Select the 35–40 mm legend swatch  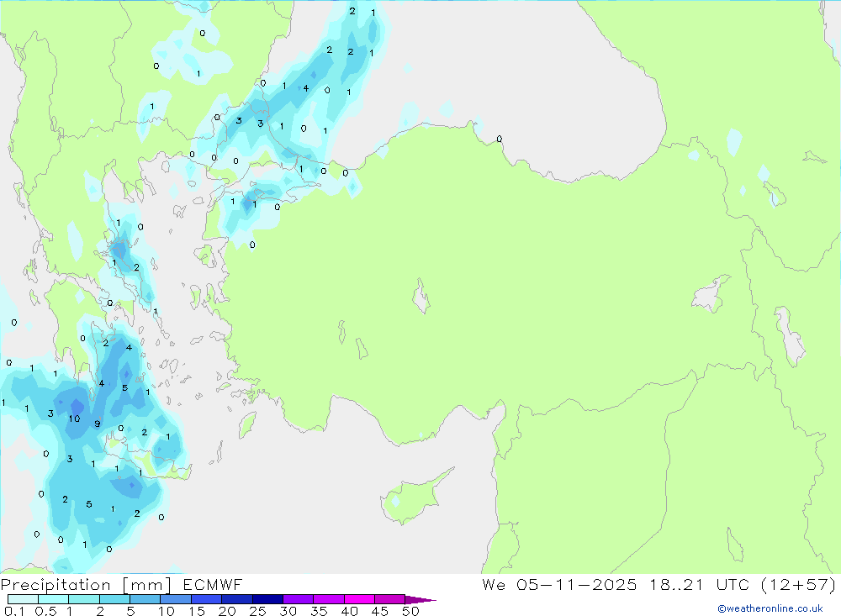(x=329, y=599)
